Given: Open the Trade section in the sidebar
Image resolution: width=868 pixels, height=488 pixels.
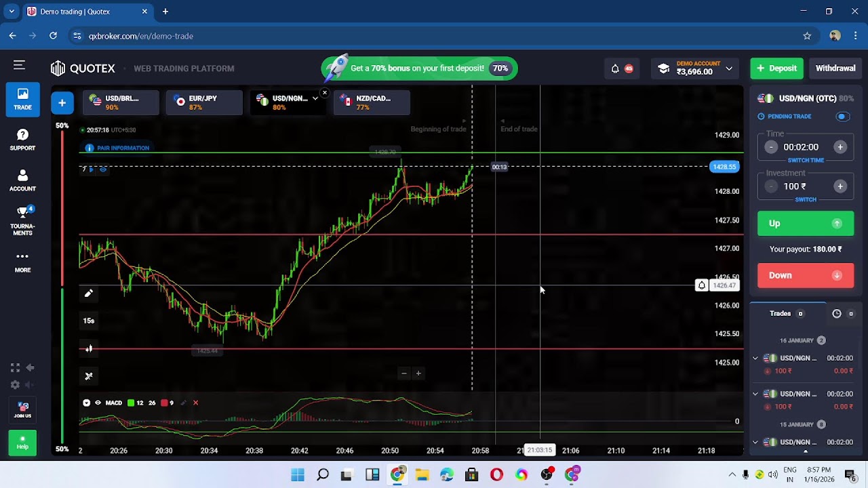Looking at the screenshot, I should coord(22,100).
